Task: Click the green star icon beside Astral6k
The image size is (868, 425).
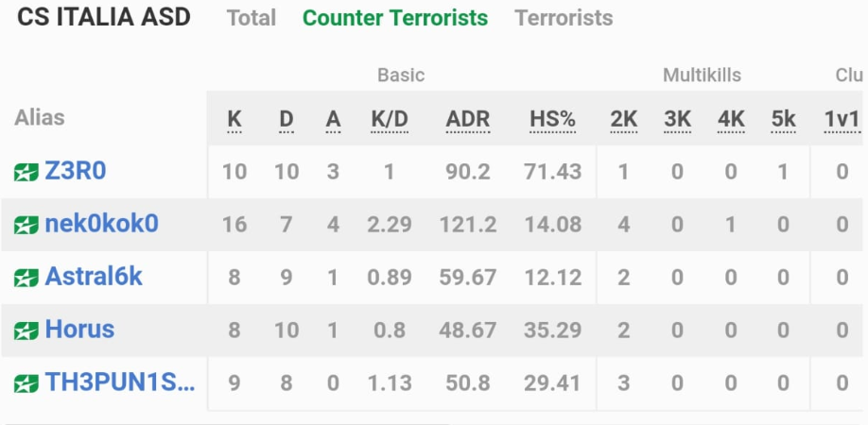Action: [x=26, y=278]
